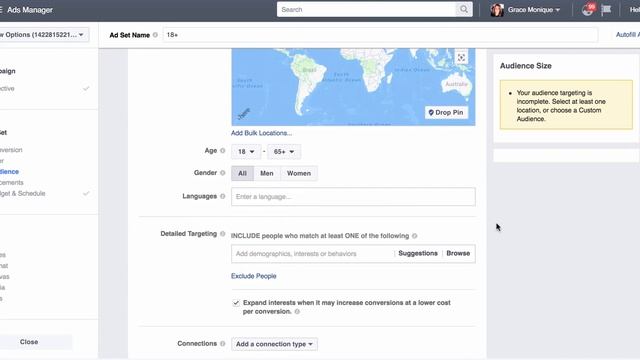
Task: Click the Ads Manager title
Action: (x=30, y=10)
